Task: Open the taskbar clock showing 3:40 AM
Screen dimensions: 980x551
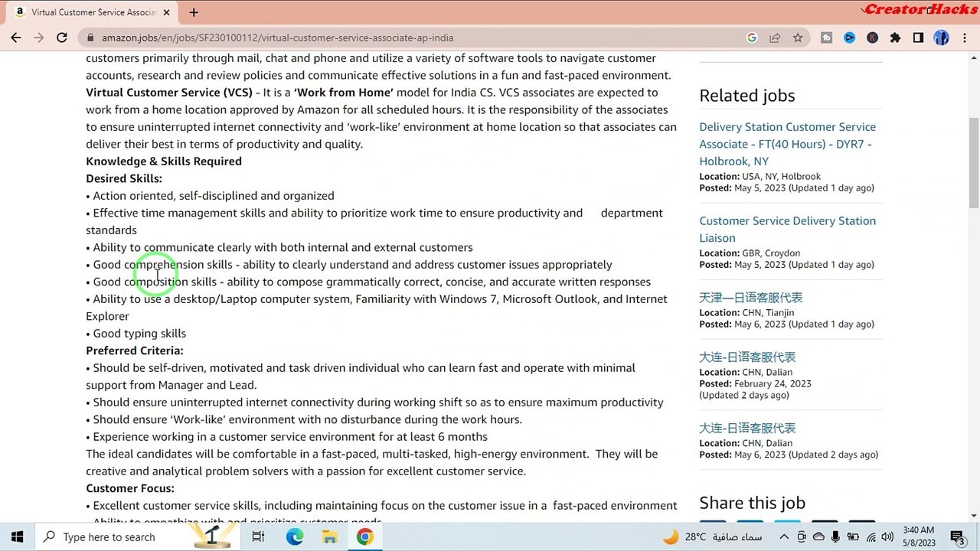Action: pyautogui.click(x=919, y=536)
